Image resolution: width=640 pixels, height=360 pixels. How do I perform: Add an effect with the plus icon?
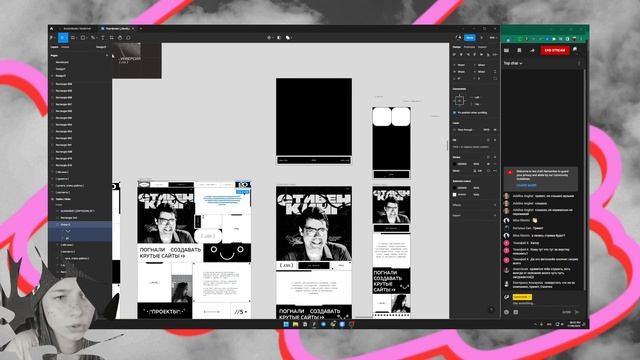495,205
